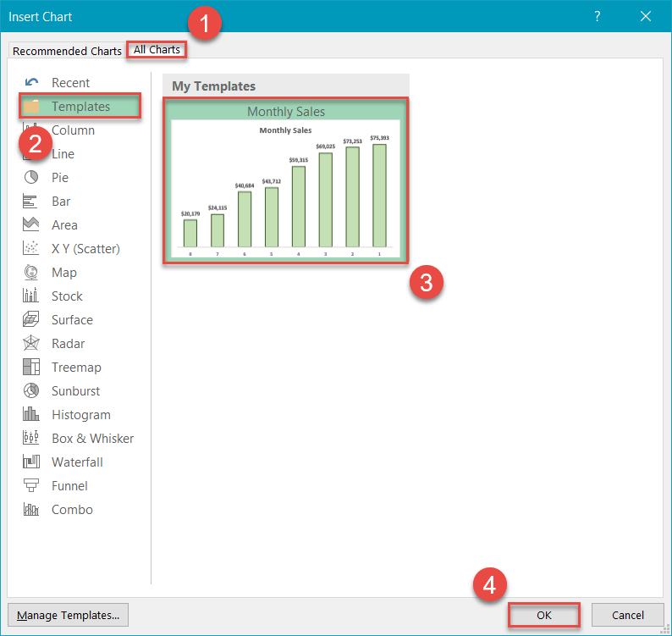The height and width of the screenshot is (636, 672).
Task: Choose the Box & Whisker label
Action: (x=92, y=439)
